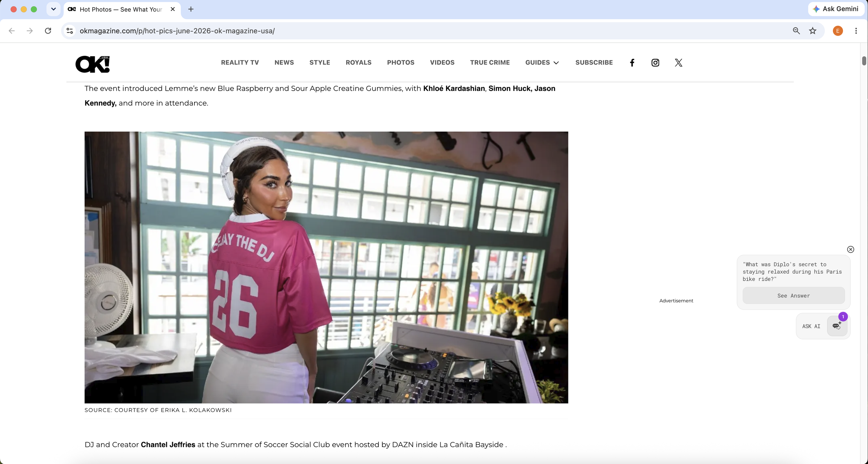Click the photo source credit text

click(x=158, y=410)
